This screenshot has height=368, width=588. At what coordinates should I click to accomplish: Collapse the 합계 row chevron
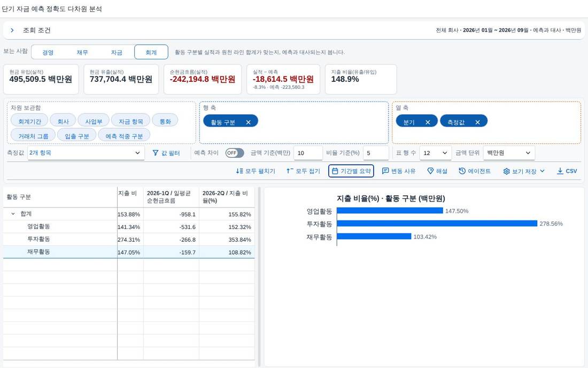tap(13, 214)
